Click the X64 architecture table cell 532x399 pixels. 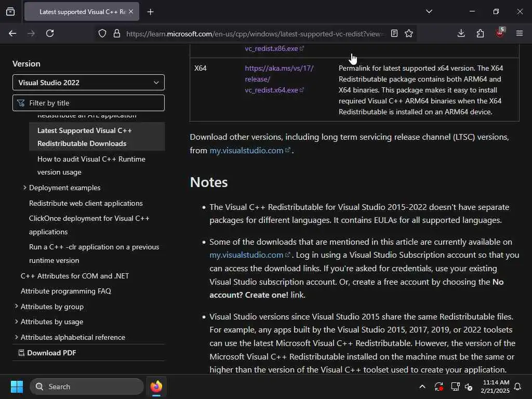pos(201,68)
